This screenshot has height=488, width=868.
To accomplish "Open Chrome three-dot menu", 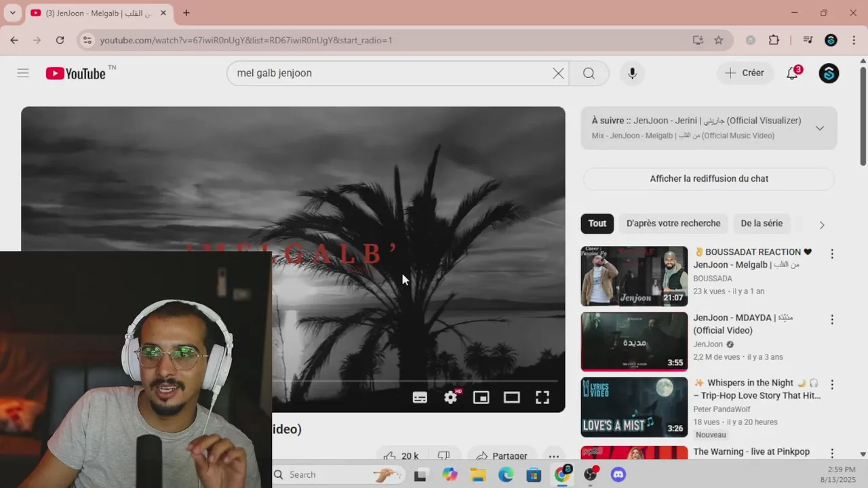I will point(853,40).
